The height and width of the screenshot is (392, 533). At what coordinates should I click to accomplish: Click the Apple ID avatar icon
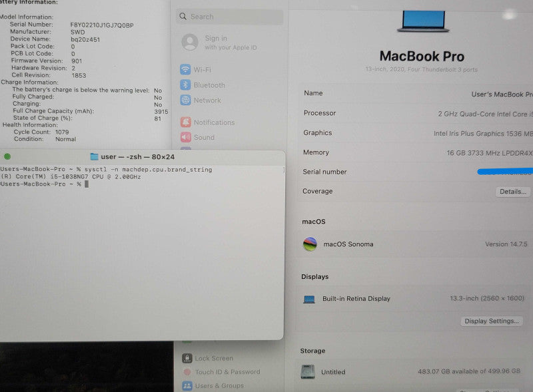[x=190, y=42]
